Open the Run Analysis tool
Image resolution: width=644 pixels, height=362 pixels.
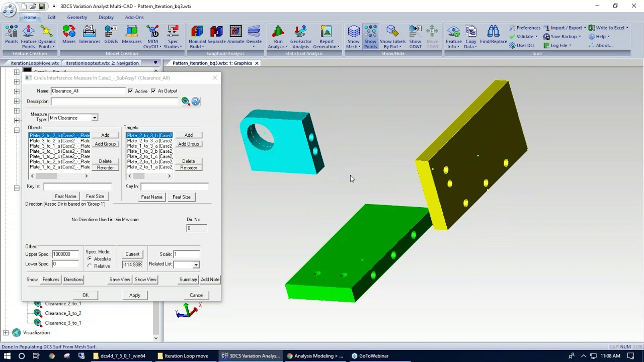[x=278, y=37]
